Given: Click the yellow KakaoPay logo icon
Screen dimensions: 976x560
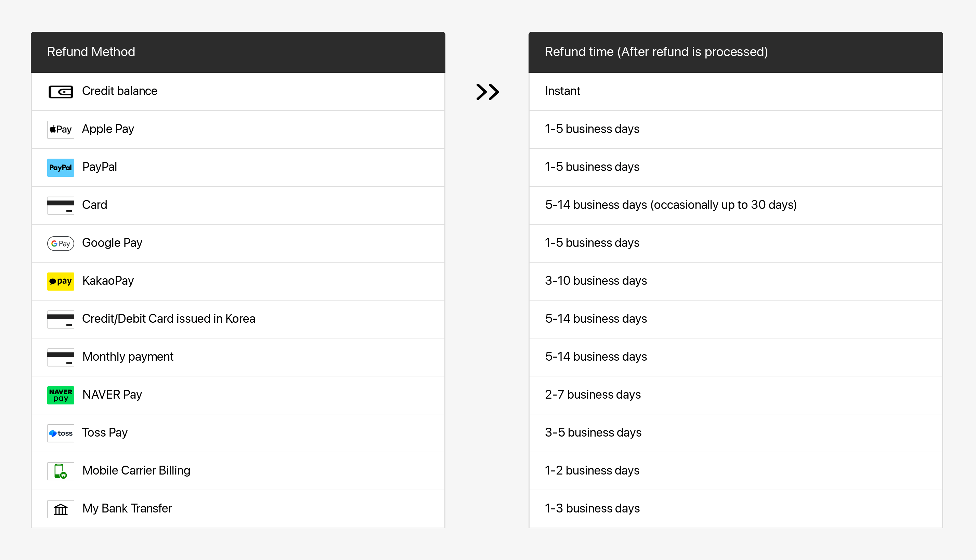Looking at the screenshot, I should (x=61, y=281).
